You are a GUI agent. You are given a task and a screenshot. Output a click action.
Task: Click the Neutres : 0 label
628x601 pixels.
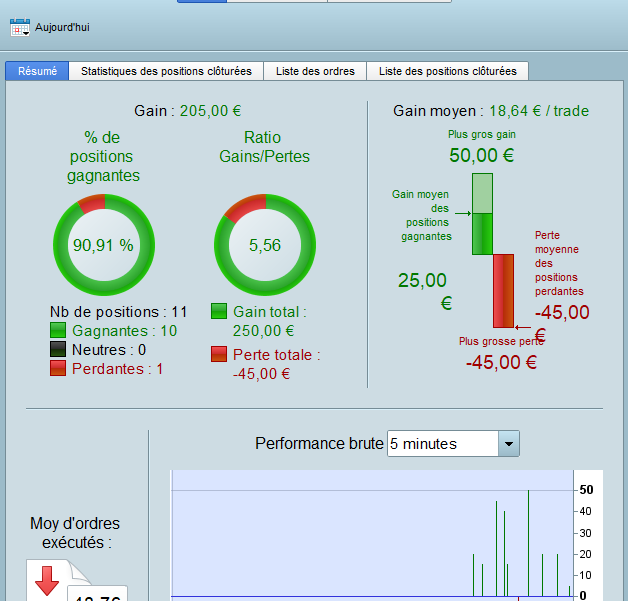point(109,350)
